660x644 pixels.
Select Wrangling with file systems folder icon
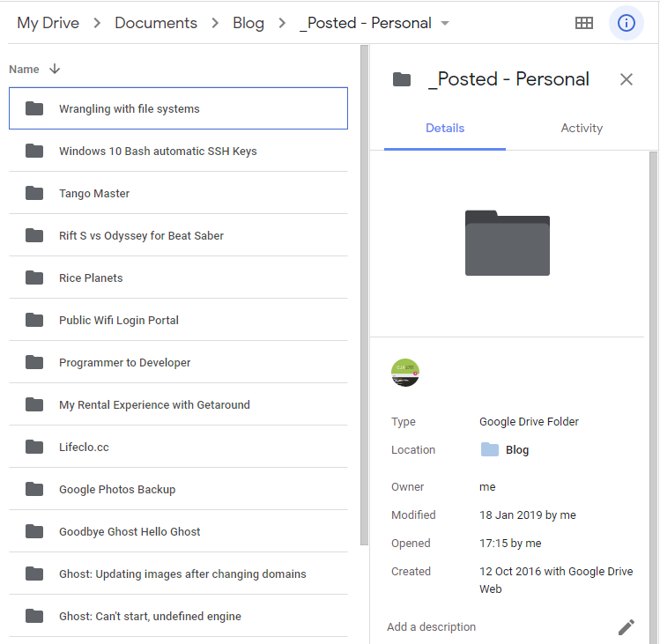[34, 108]
